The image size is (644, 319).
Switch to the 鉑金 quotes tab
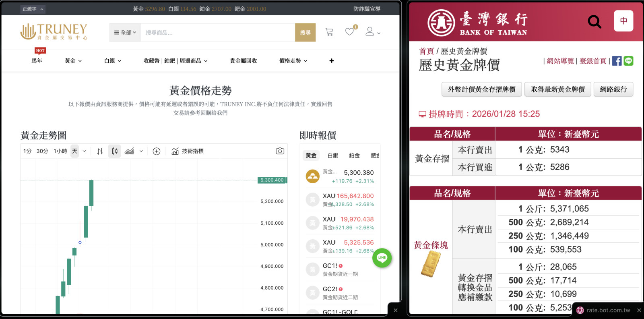pyautogui.click(x=355, y=155)
